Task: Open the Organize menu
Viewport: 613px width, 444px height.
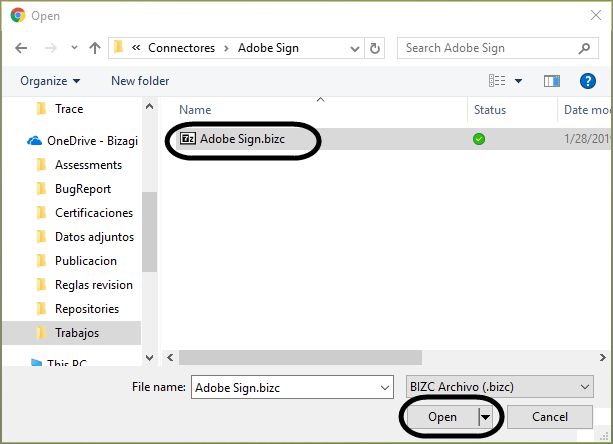Action: (x=50, y=81)
